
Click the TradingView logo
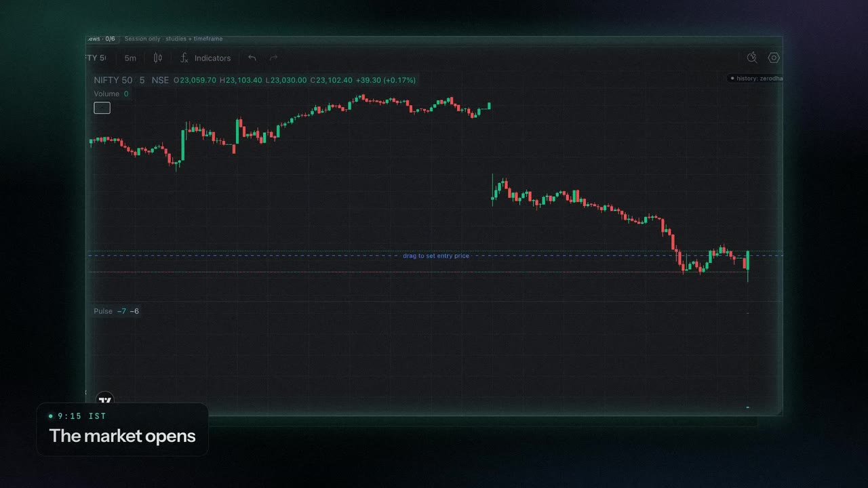tap(104, 400)
